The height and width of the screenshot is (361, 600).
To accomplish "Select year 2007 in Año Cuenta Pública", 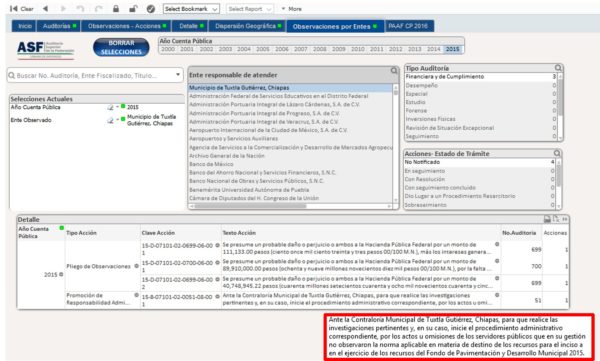I will pos(301,49).
